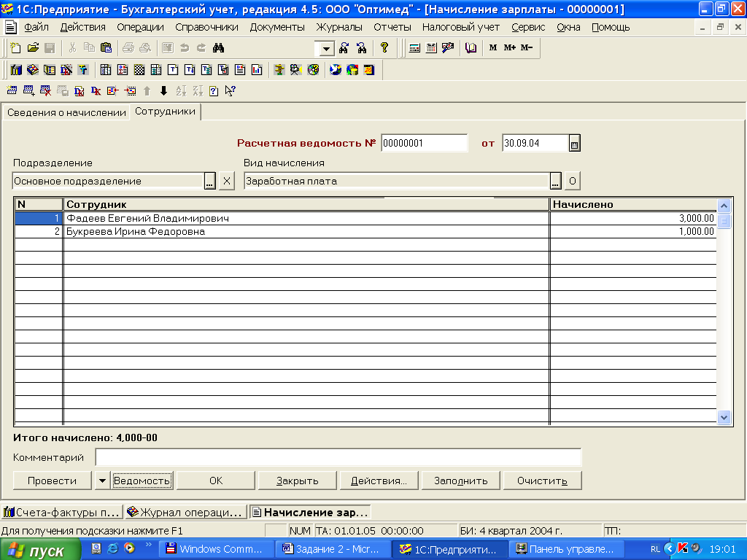Click the search forward binoculars icon
The image size is (747, 560).
[344, 47]
